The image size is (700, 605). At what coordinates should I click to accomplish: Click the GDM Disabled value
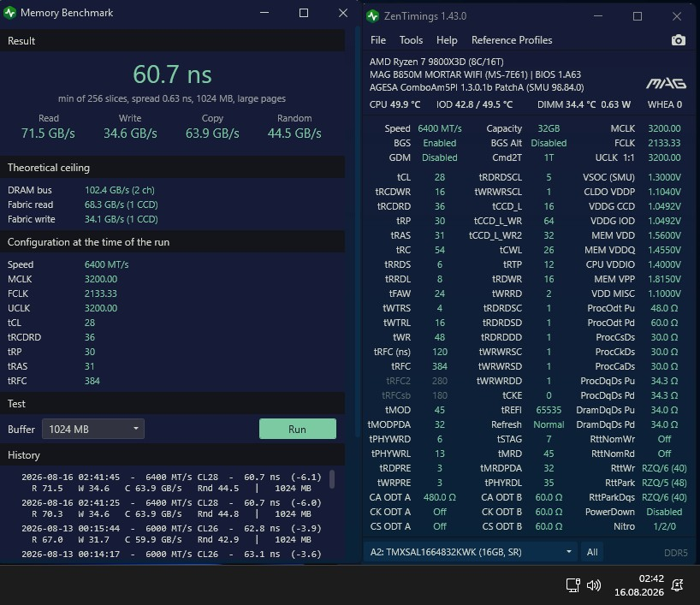tap(440, 158)
